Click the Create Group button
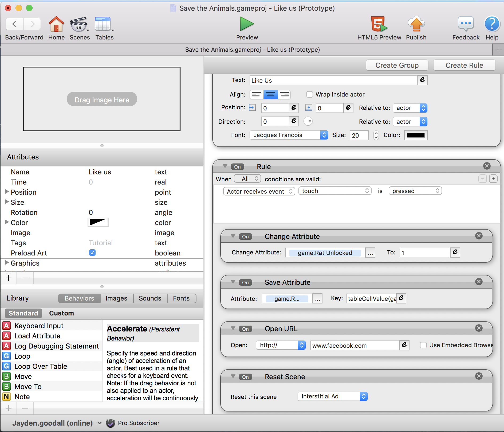The width and height of the screenshot is (504, 432). pyautogui.click(x=397, y=65)
